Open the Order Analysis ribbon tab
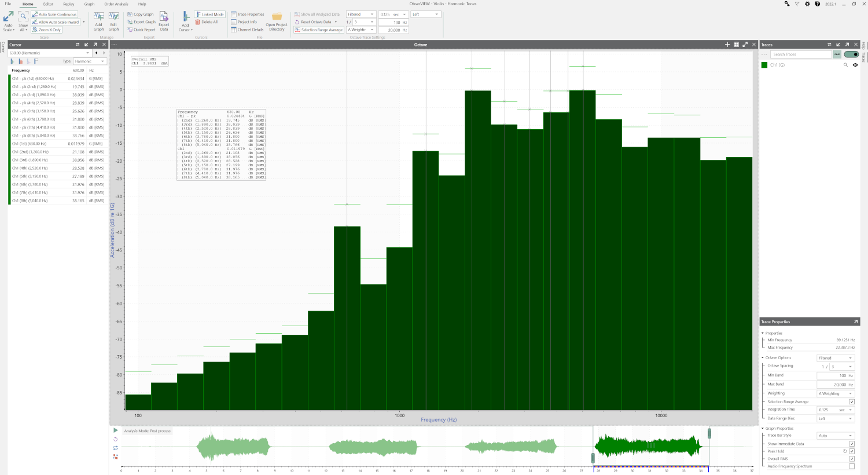Image resolution: width=868 pixels, height=475 pixels. 116,4
